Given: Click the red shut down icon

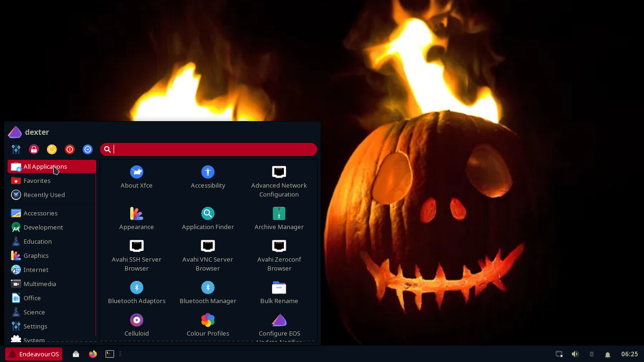Looking at the screenshot, I should 70,149.
